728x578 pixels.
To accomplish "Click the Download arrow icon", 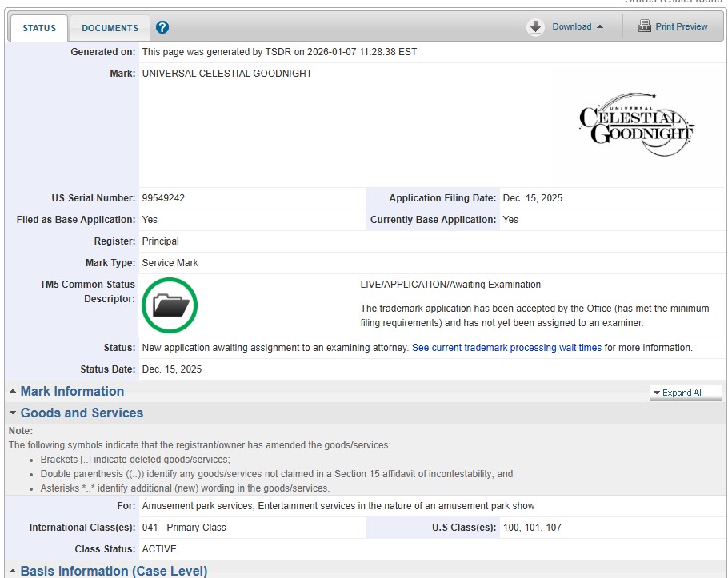I will click(x=535, y=27).
